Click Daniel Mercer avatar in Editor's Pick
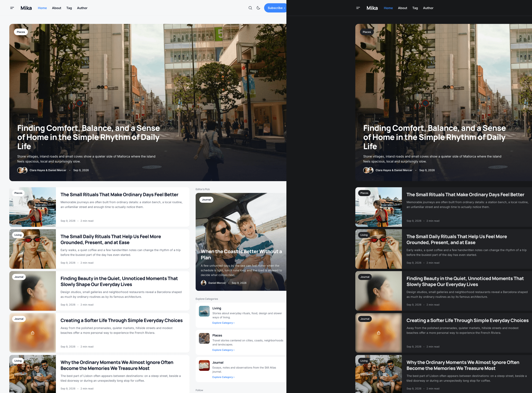The image size is (532, 393). (204, 283)
